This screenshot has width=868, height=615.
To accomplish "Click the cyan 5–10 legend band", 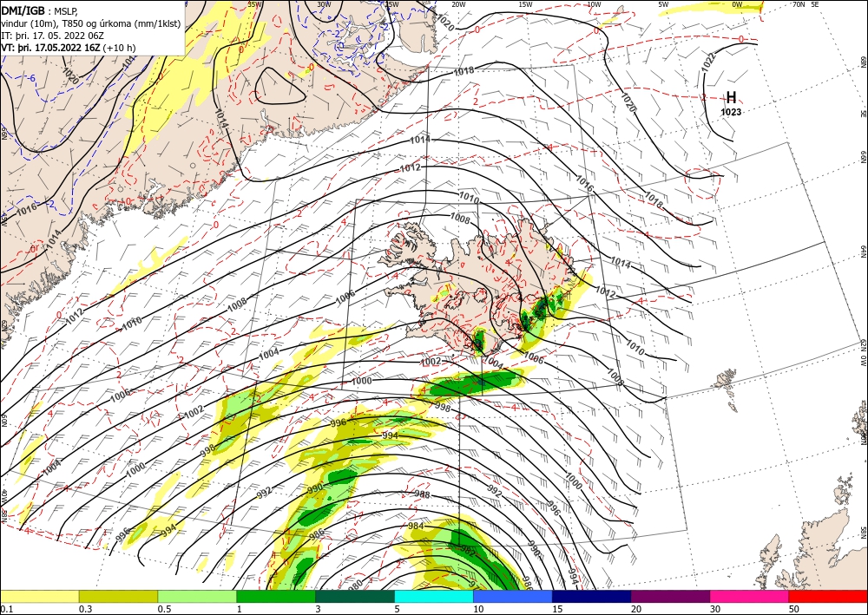I will point(434,597).
